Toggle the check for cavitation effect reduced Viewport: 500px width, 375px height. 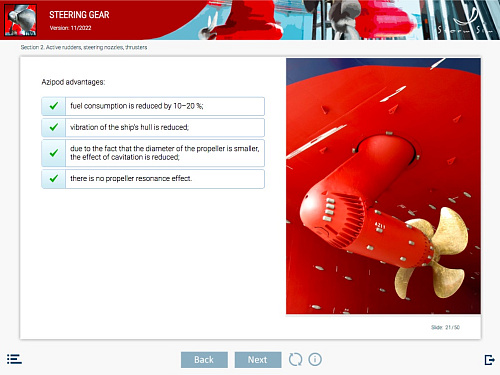click(x=54, y=153)
